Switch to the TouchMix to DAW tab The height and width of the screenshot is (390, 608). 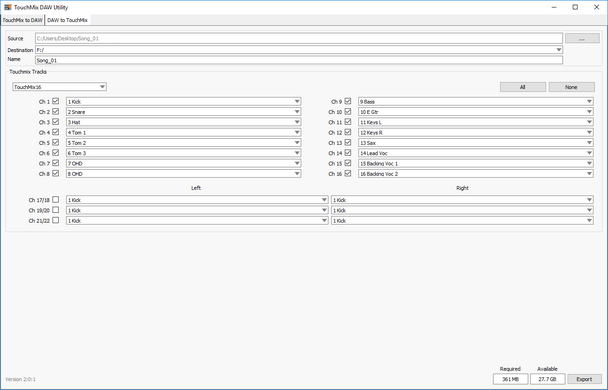pyautogui.click(x=22, y=20)
